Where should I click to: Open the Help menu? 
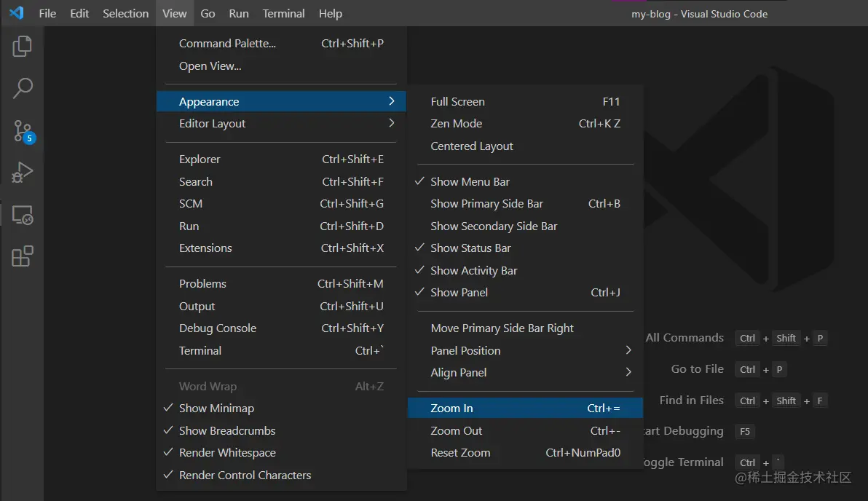click(x=331, y=13)
